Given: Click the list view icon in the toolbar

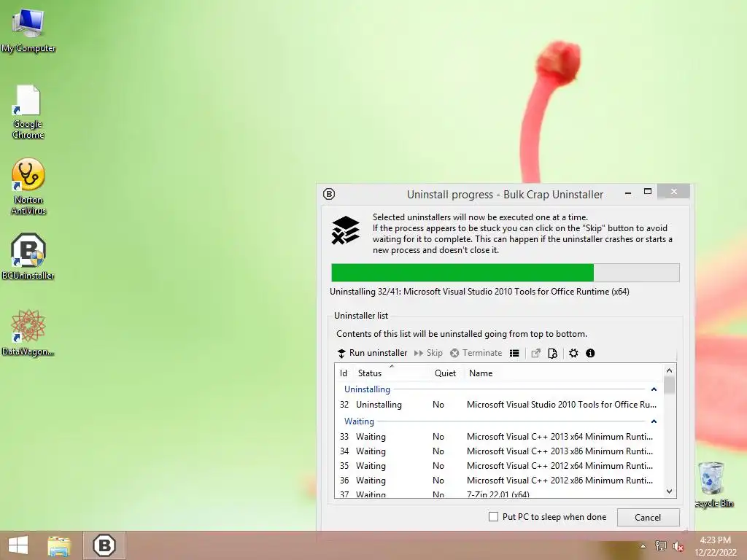Looking at the screenshot, I should 514,354.
